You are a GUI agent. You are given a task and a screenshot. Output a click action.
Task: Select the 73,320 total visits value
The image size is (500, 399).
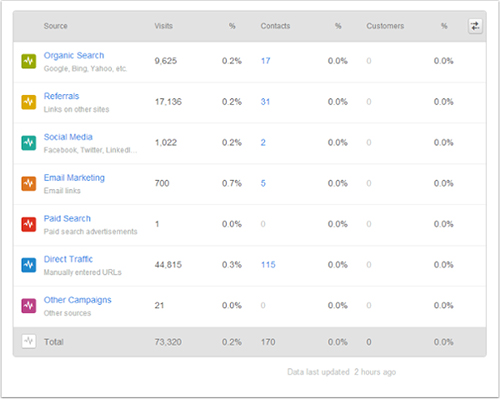[168, 342]
